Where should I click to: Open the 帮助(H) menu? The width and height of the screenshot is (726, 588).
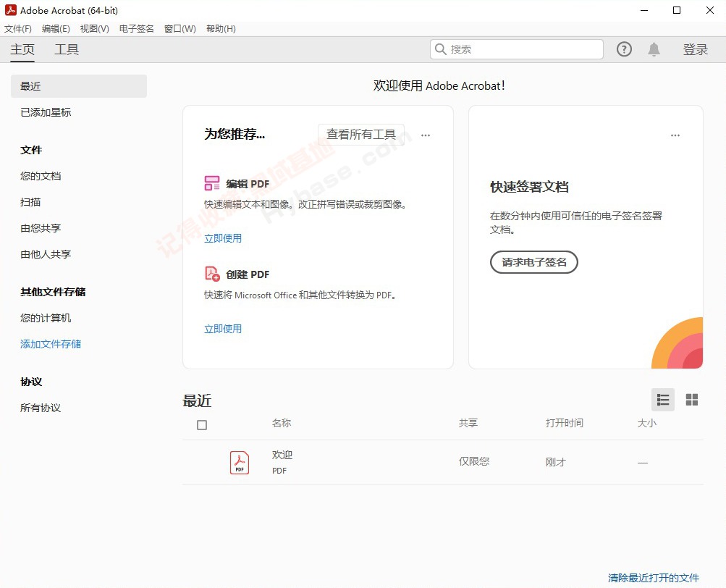(x=221, y=29)
